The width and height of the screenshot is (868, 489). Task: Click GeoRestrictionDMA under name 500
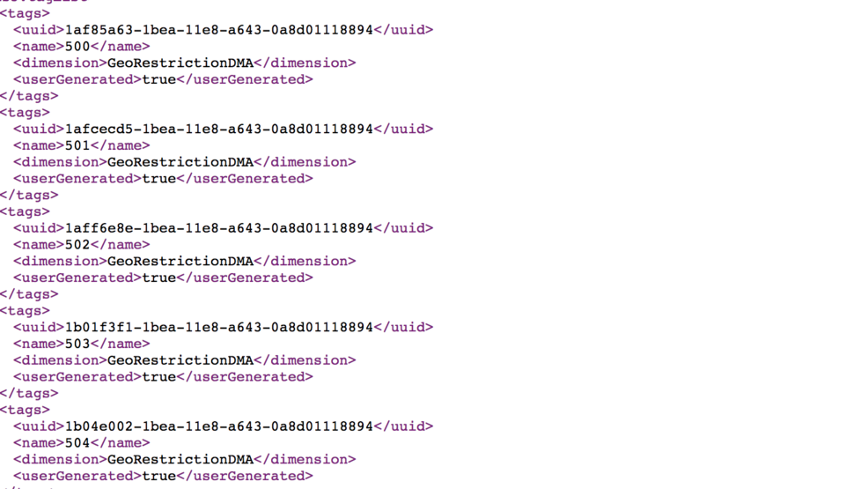coord(180,63)
